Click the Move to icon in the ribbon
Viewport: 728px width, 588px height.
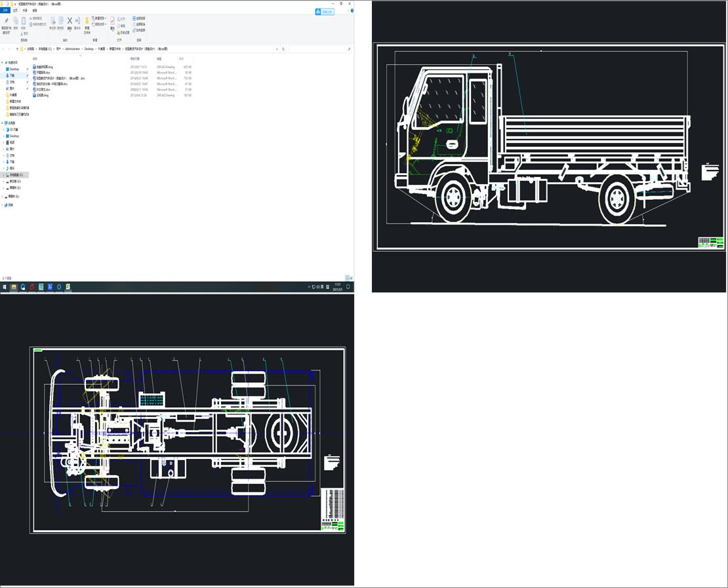[x=53, y=21]
